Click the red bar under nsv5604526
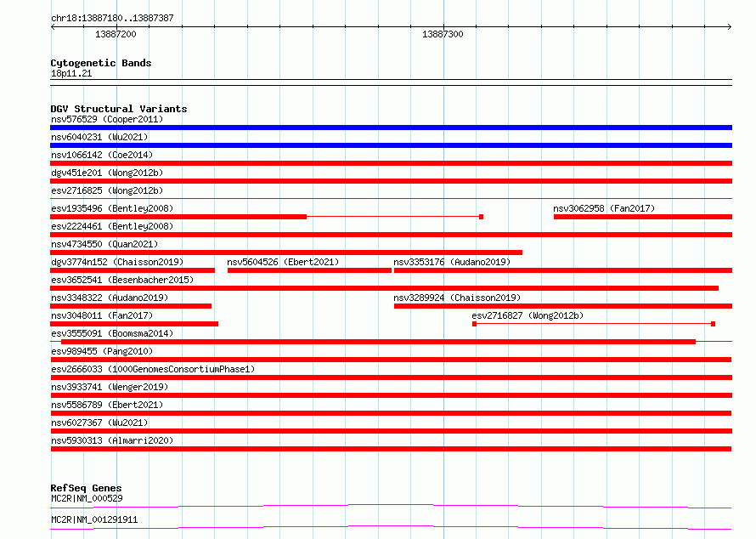The image size is (756, 539). (x=309, y=270)
